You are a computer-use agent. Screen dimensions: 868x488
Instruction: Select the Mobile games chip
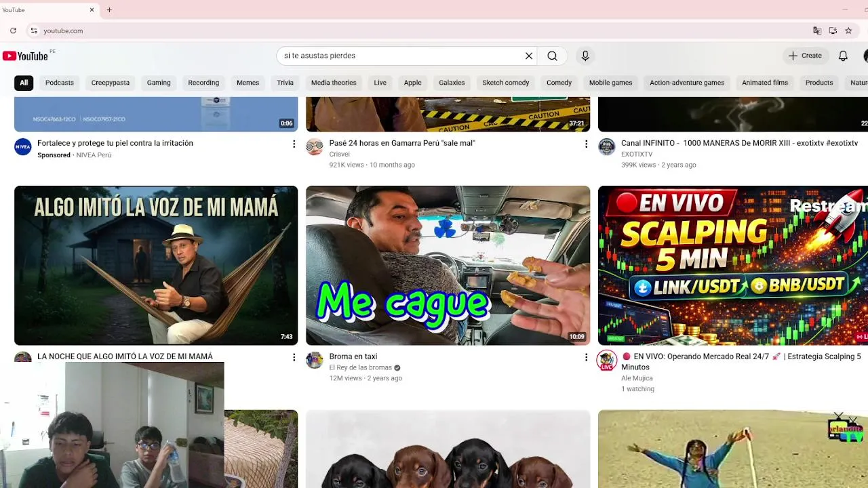click(x=610, y=83)
